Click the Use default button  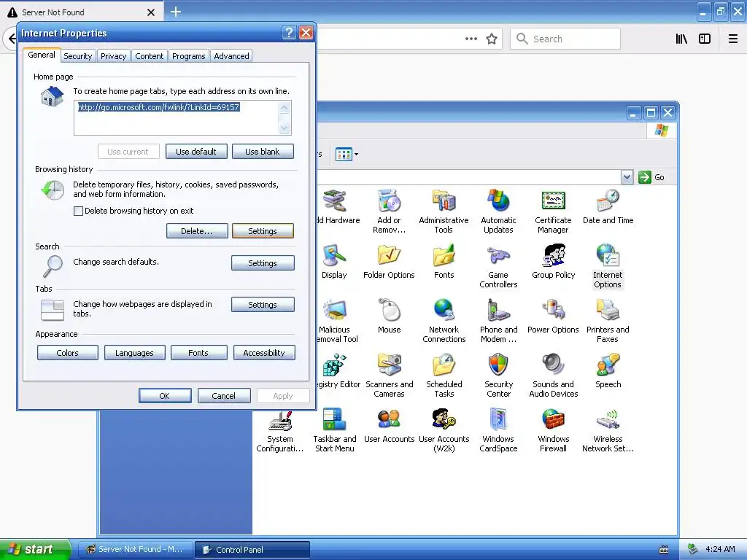(x=196, y=152)
